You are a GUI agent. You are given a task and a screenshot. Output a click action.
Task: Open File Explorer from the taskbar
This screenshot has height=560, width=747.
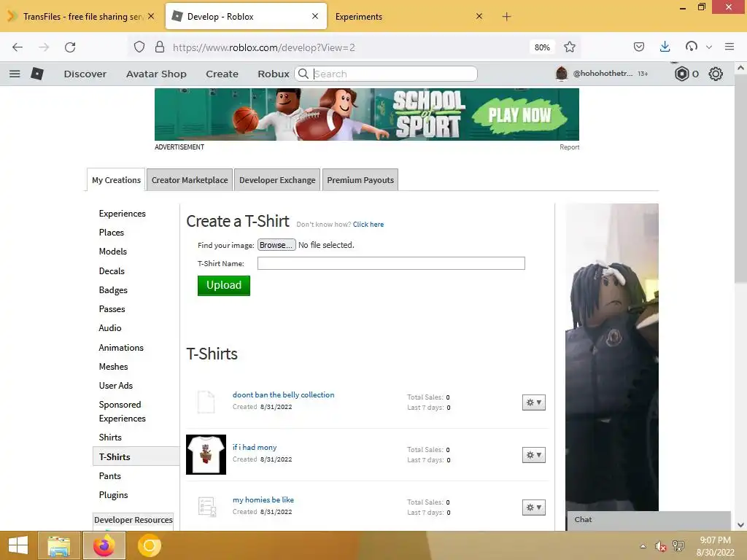(x=58, y=545)
